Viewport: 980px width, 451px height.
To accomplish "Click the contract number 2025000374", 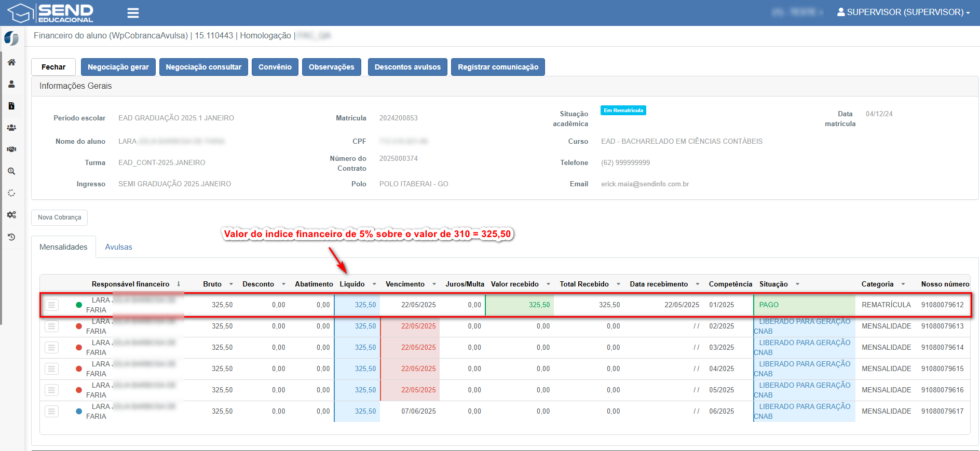I will 399,159.
